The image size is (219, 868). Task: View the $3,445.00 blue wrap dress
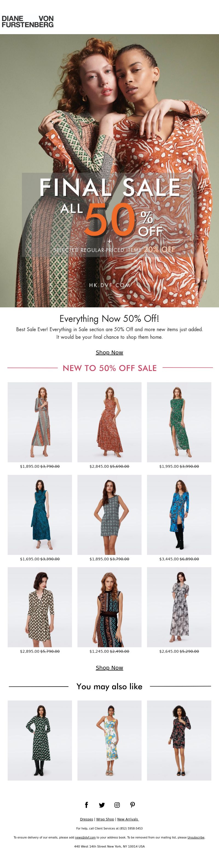179,514
